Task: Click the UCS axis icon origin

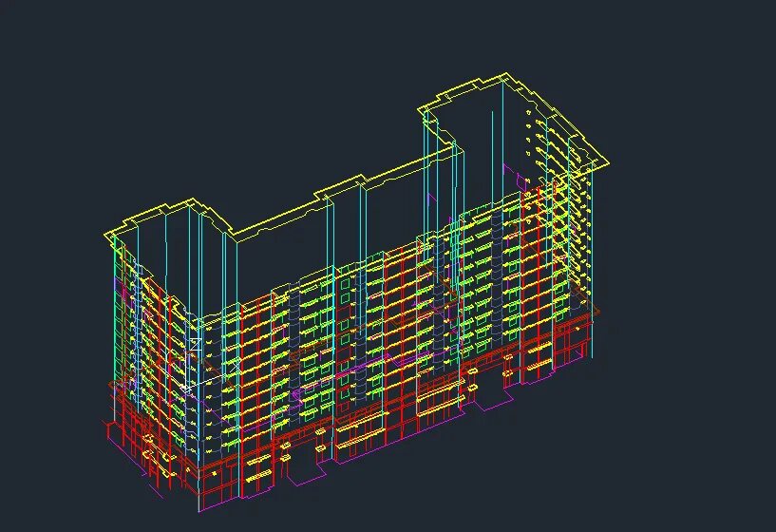Action: [x=185, y=389]
